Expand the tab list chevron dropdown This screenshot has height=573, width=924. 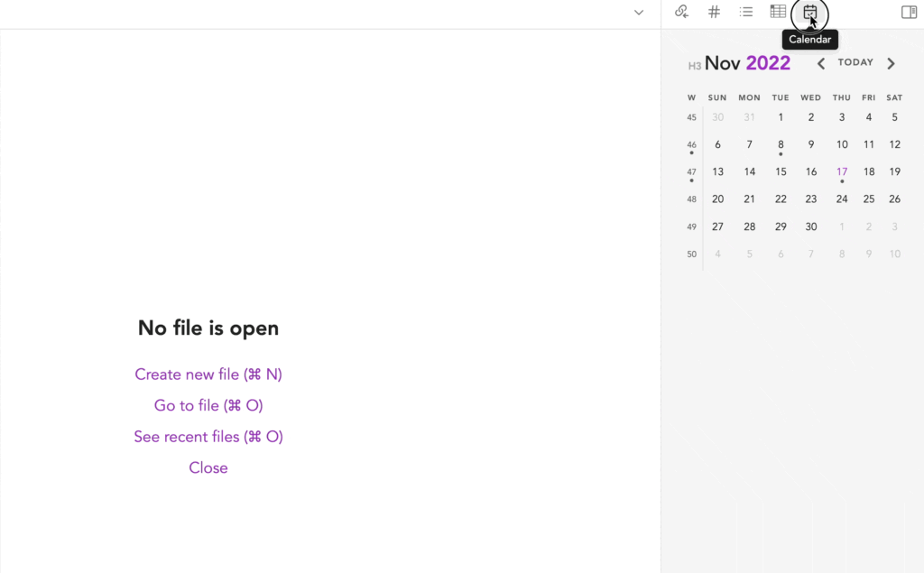pos(639,13)
